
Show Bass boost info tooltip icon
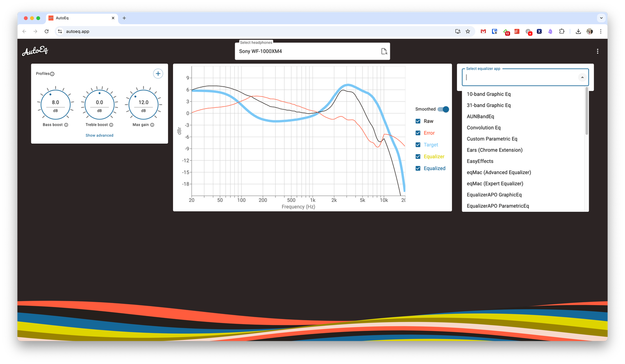tap(66, 125)
